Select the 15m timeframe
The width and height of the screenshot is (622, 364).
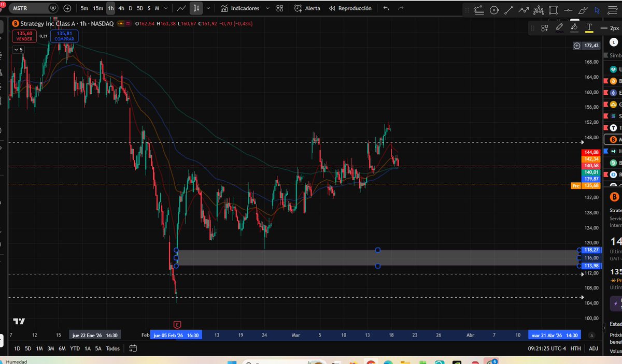tap(98, 8)
